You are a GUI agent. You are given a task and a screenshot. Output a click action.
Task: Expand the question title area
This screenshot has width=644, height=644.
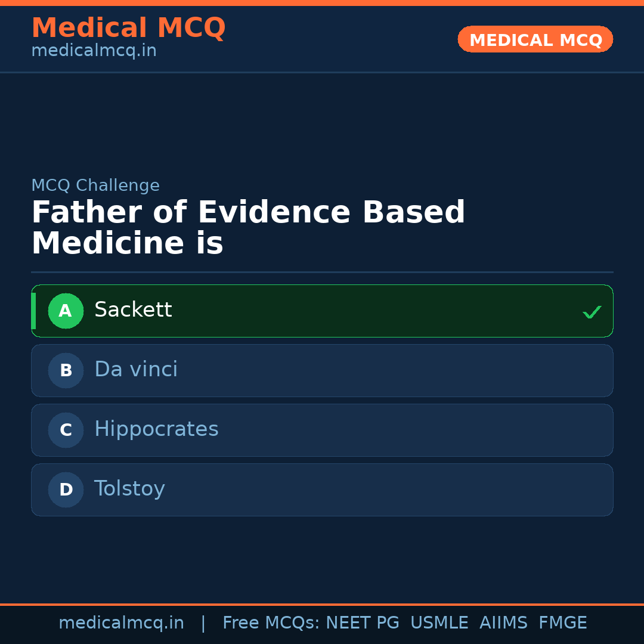click(x=249, y=227)
